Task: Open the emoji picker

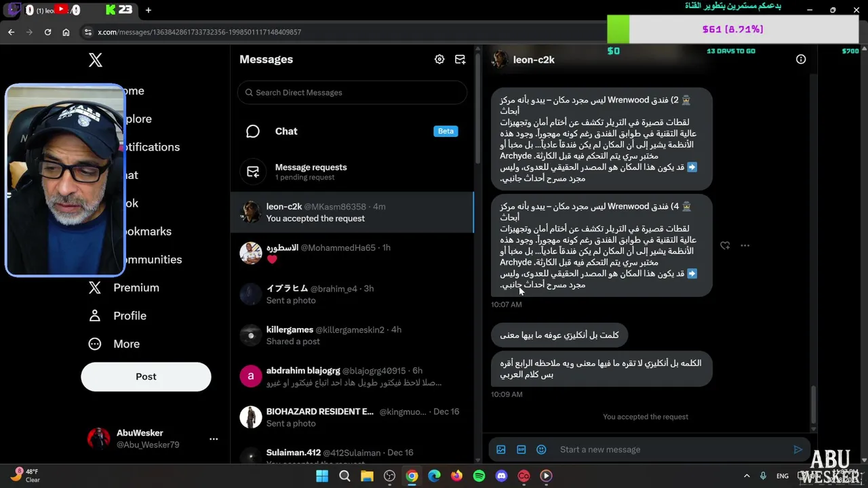Action: (541, 449)
